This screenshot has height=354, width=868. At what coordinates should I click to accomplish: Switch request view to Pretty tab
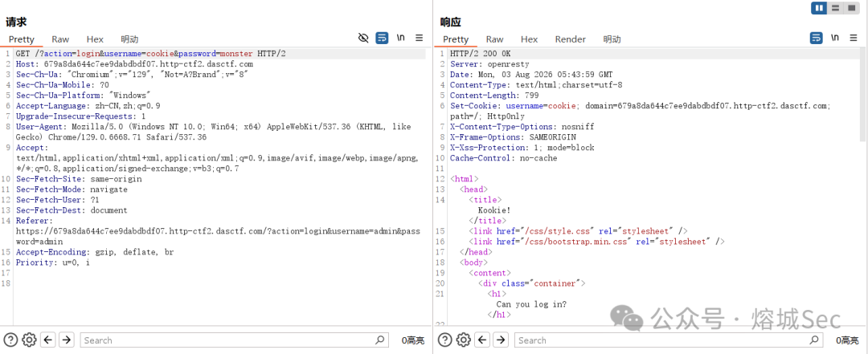point(21,39)
